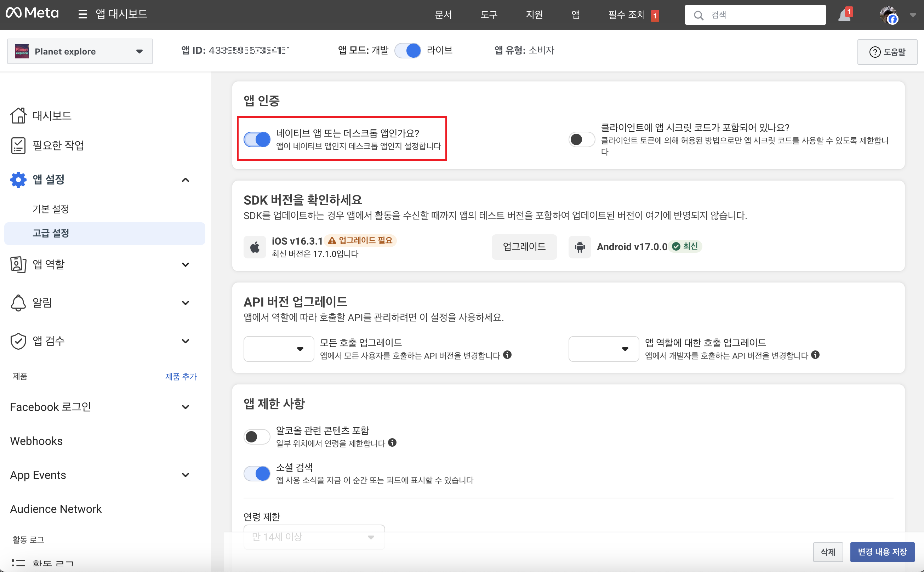Click the 알림 bell icon in sidebar
Screen dimensions: 924x572
(18, 303)
